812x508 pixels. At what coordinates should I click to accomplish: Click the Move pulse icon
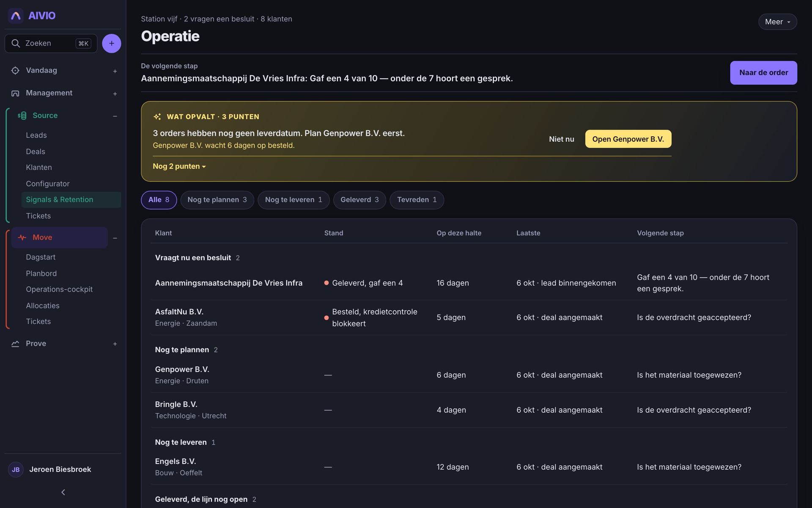(22, 237)
